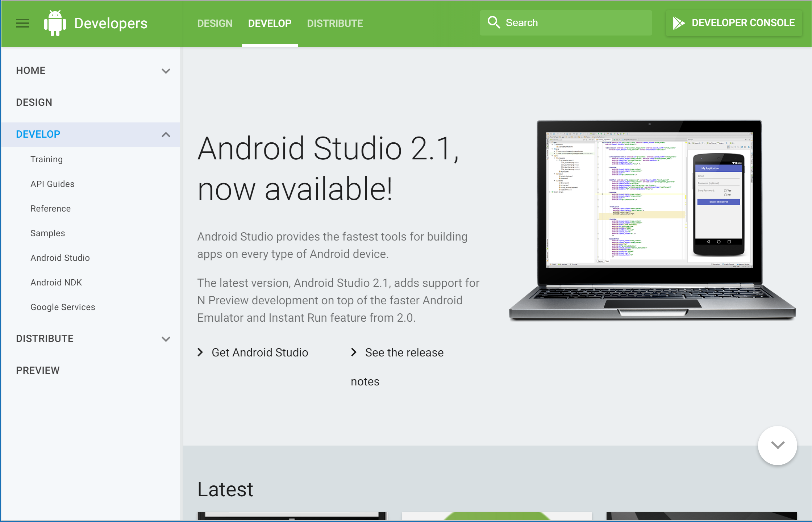
Task: Open the PREVIEW sidebar section
Action: click(x=38, y=370)
